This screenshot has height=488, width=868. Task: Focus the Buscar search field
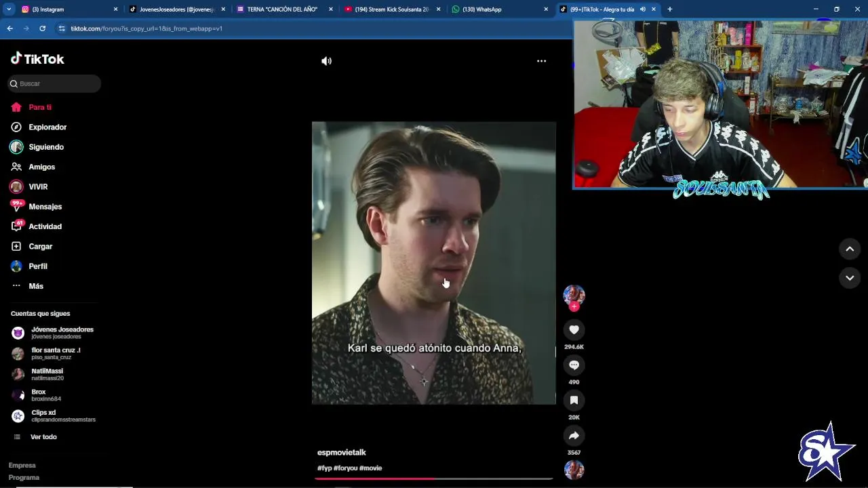[x=54, y=83]
